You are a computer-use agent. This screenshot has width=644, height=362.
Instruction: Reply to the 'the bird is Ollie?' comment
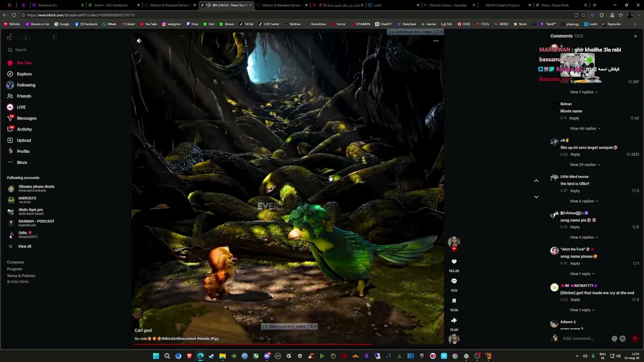[575, 191]
